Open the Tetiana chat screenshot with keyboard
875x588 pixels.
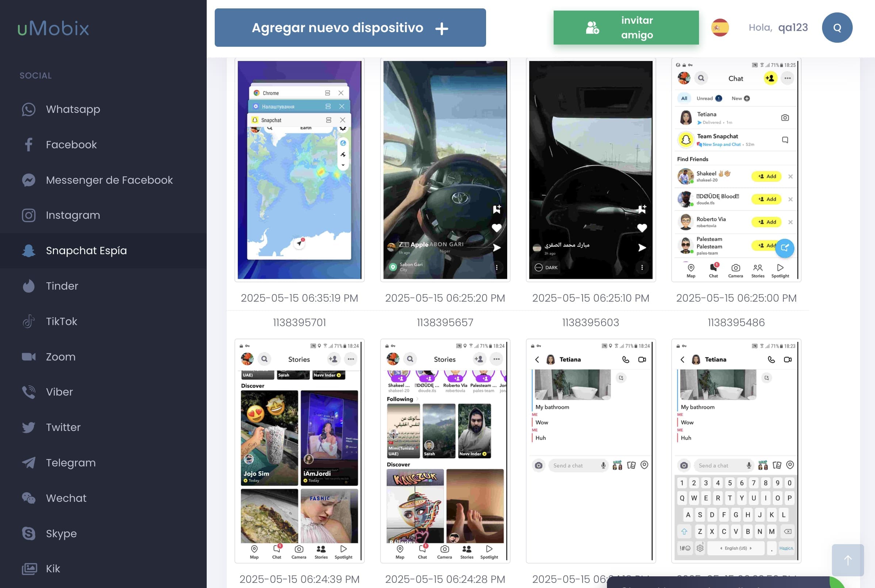(736, 451)
